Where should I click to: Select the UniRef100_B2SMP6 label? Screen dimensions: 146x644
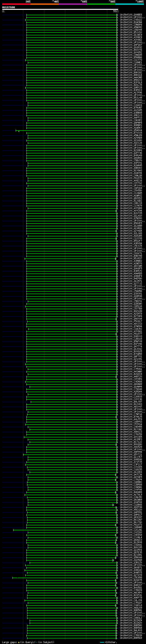131,151
